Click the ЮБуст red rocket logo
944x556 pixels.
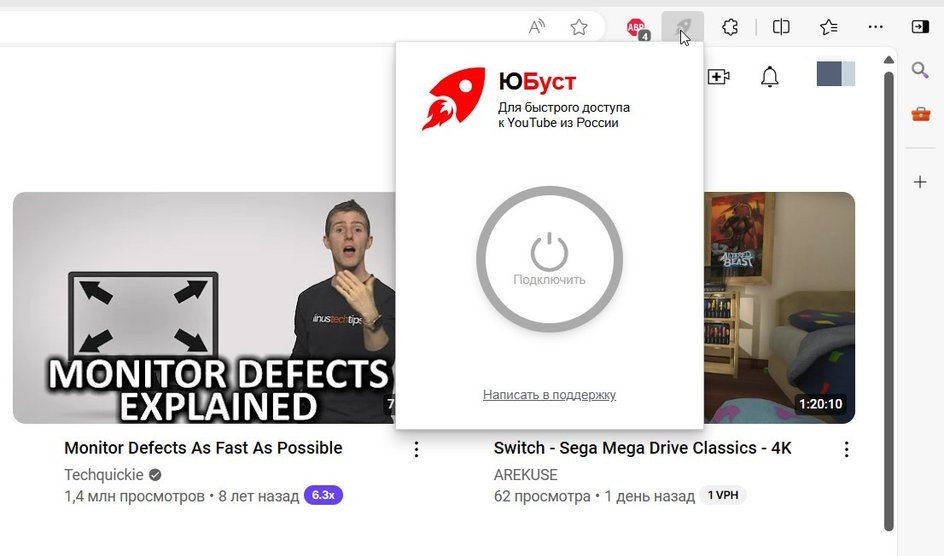tap(454, 98)
